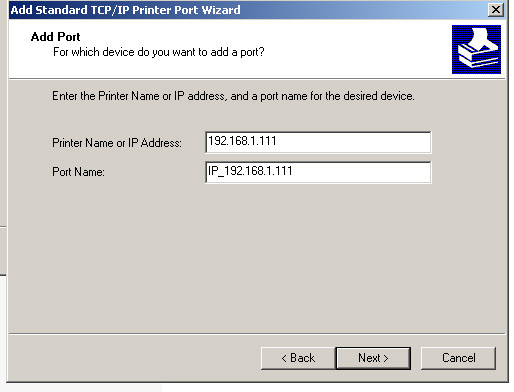Screen dimensions: 514x392
Task: Focus the Printer Name or IP Address field
Action: pyautogui.click(x=318, y=142)
